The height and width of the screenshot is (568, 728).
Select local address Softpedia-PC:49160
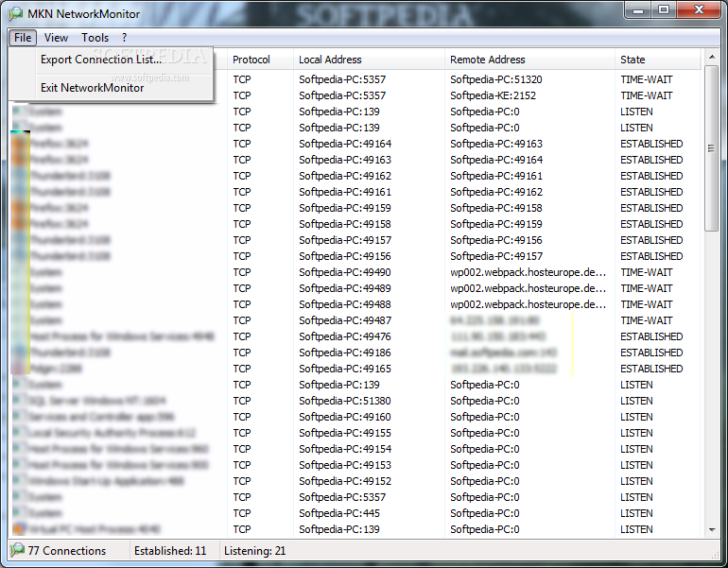pyautogui.click(x=345, y=417)
